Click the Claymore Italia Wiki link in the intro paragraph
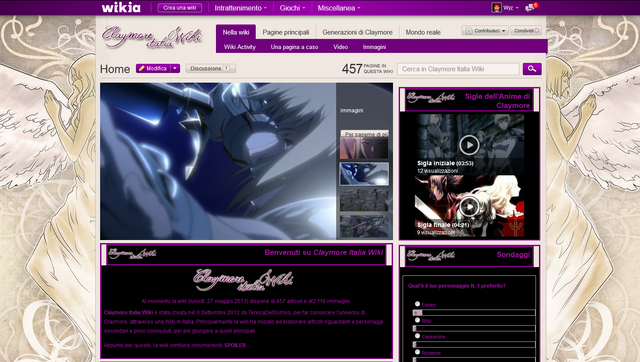This screenshot has height=362, width=640. (128, 313)
